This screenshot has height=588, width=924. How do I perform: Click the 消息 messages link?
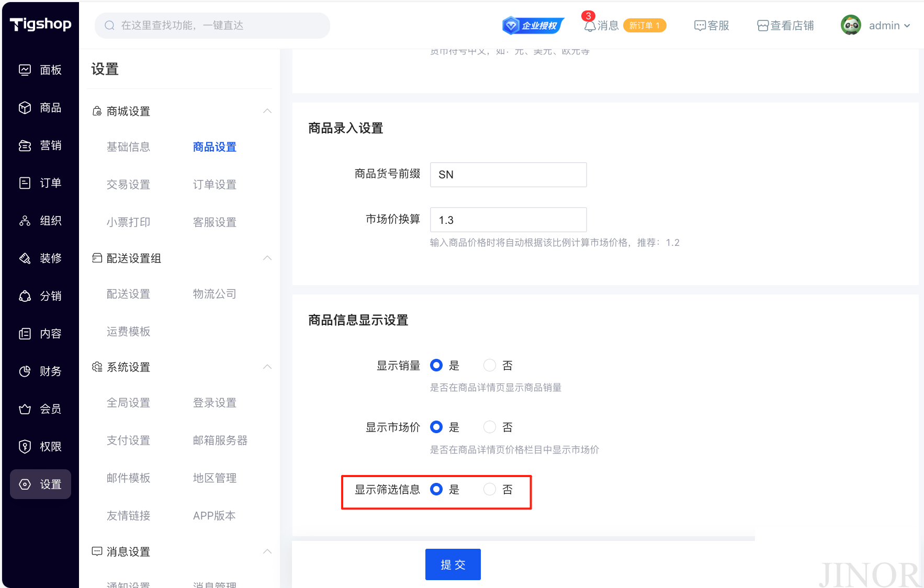click(608, 26)
